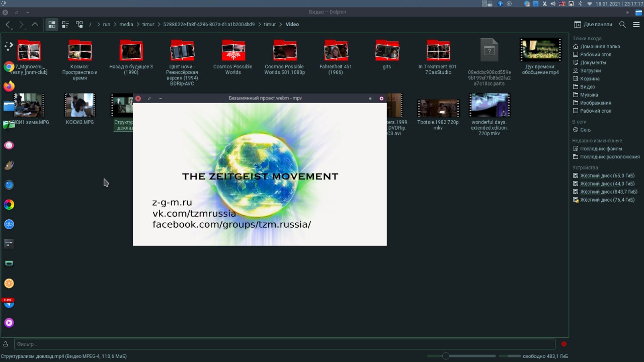Toggle the Две панели split view
The width and height of the screenshot is (644, 362).
pos(593,24)
